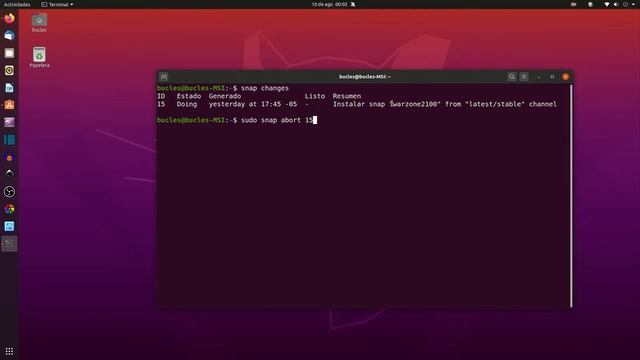Click the camera recording indicator in top bar
The height and width of the screenshot is (360, 640).
click(573, 4)
